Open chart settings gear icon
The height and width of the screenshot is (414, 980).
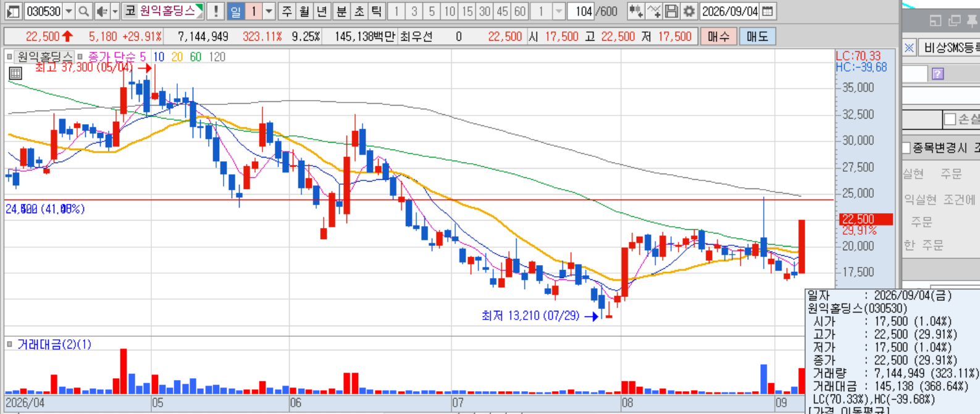point(689,11)
